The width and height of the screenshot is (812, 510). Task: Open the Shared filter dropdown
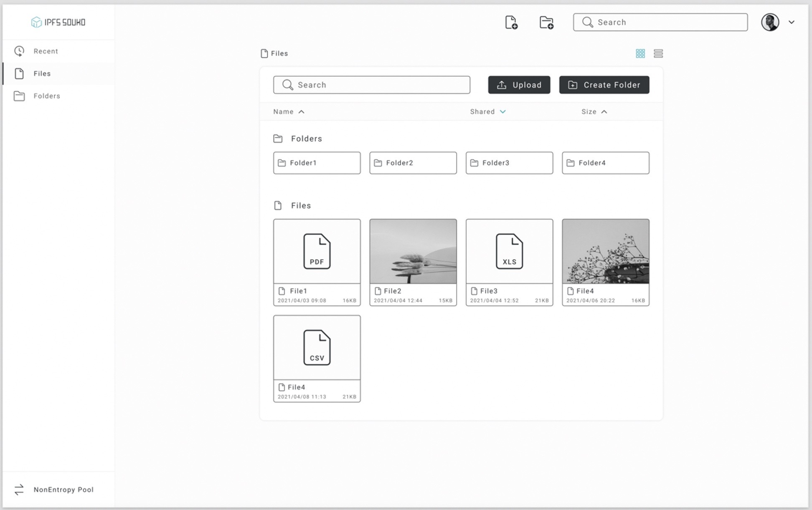pos(502,112)
